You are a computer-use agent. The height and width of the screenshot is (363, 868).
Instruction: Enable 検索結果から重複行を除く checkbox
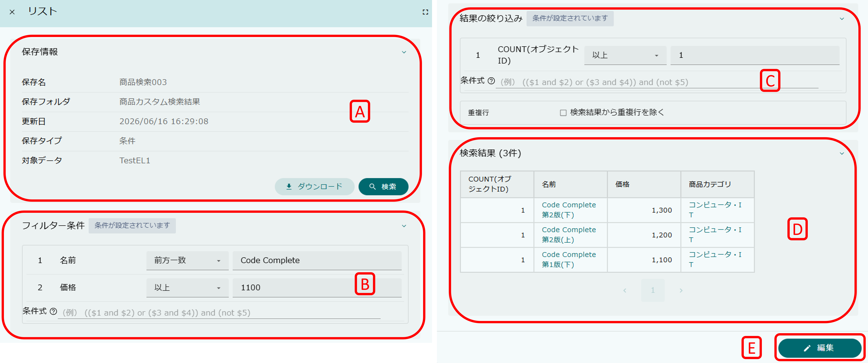(563, 113)
